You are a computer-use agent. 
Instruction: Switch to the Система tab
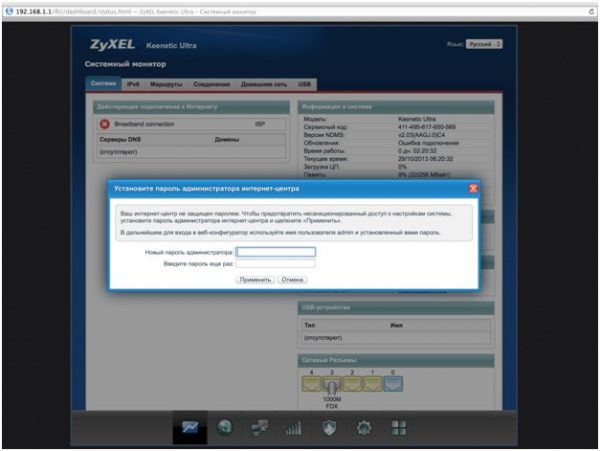coord(103,83)
